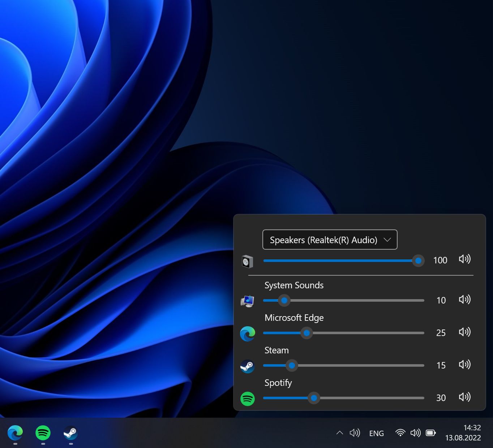The width and height of the screenshot is (493, 448).
Task: Open Steam from the taskbar
Action: click(70, 433)
